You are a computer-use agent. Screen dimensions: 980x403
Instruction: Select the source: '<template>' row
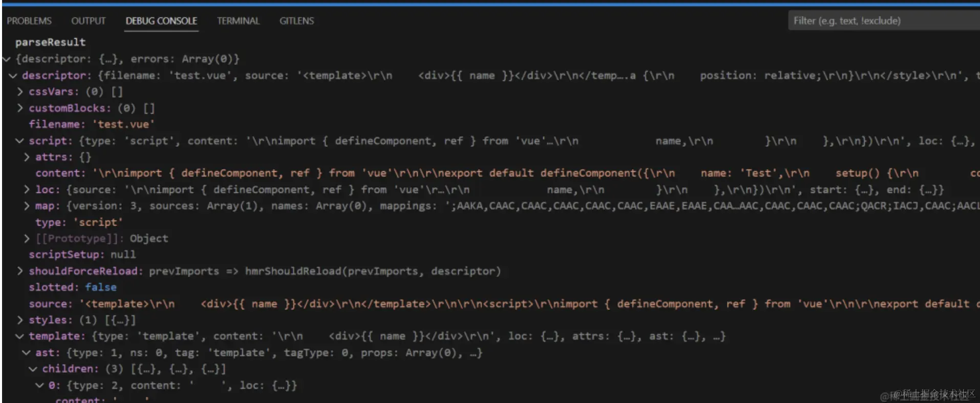[504, 304]
